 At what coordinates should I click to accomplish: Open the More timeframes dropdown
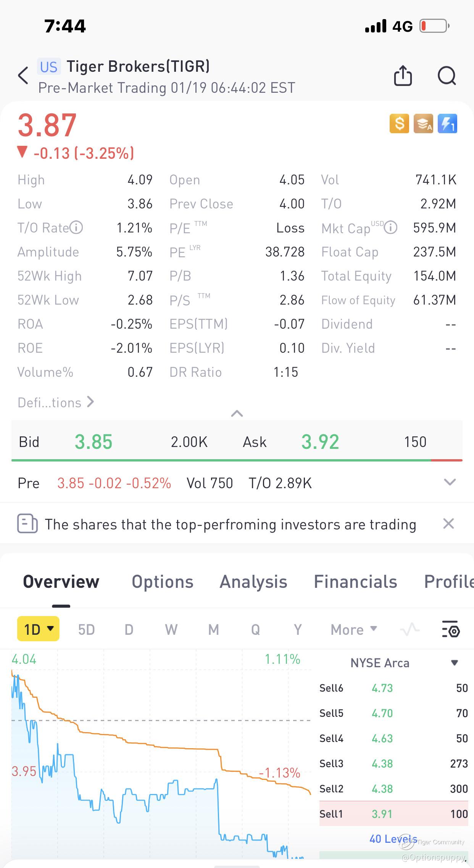pos(354,629)
